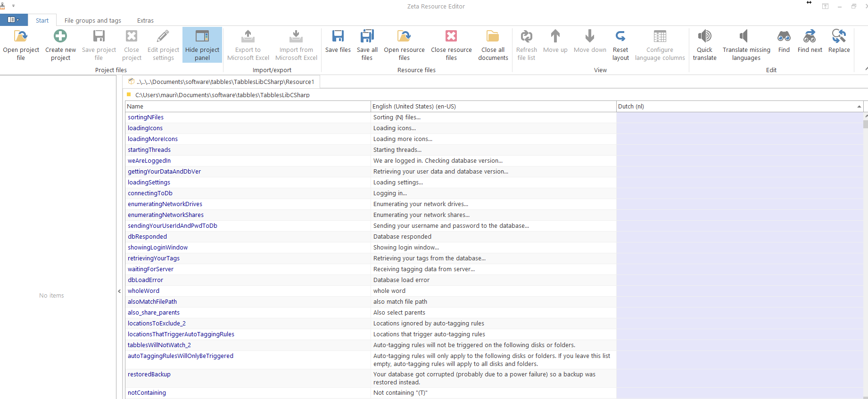Select the Resource1 document tab
Viewport: 868px width, 399px height.
[x=222, y=82]
